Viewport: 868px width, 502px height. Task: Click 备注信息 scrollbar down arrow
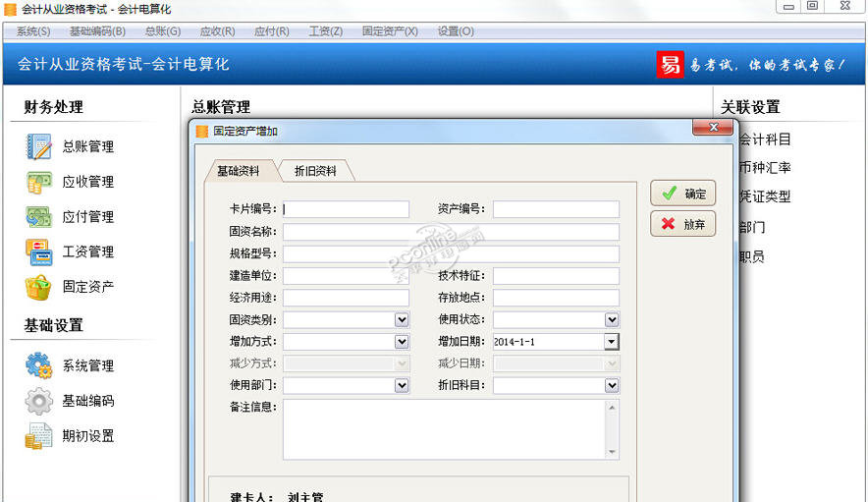[x=612, y=452]
